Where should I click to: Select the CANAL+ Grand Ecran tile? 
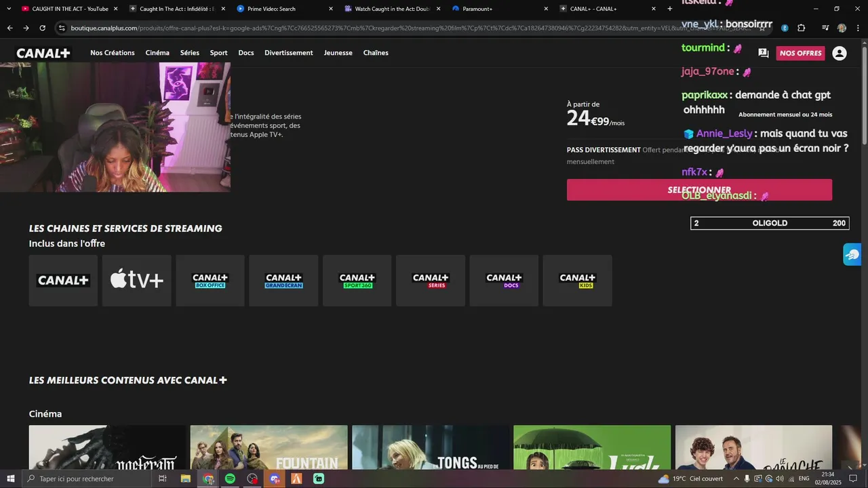(283, 281)
